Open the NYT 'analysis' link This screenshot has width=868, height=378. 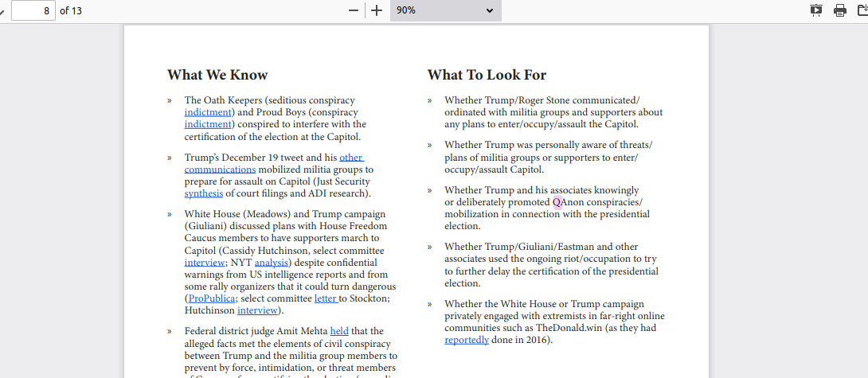click(x=272, y=263)
